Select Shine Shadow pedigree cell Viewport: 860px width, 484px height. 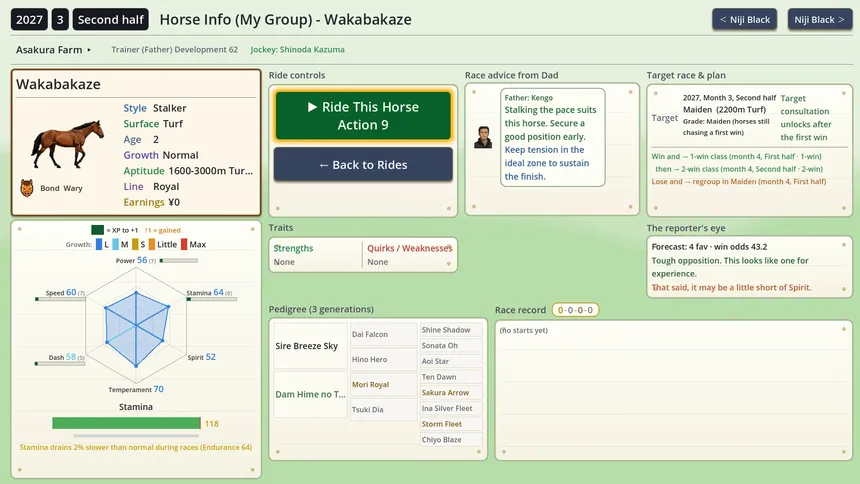point(451,330)
